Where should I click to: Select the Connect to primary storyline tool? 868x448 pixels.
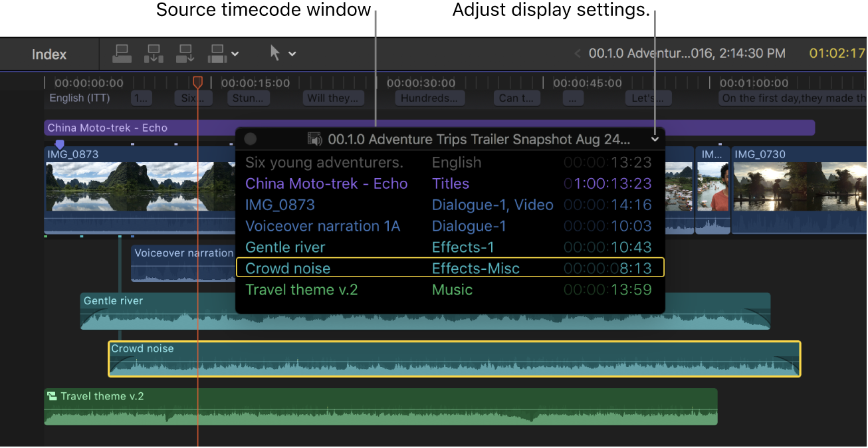click(122, 53)
